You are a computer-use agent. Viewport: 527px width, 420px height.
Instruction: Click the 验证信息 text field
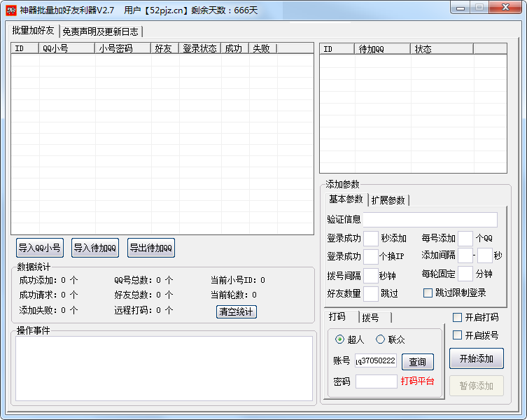coord(430,220)
